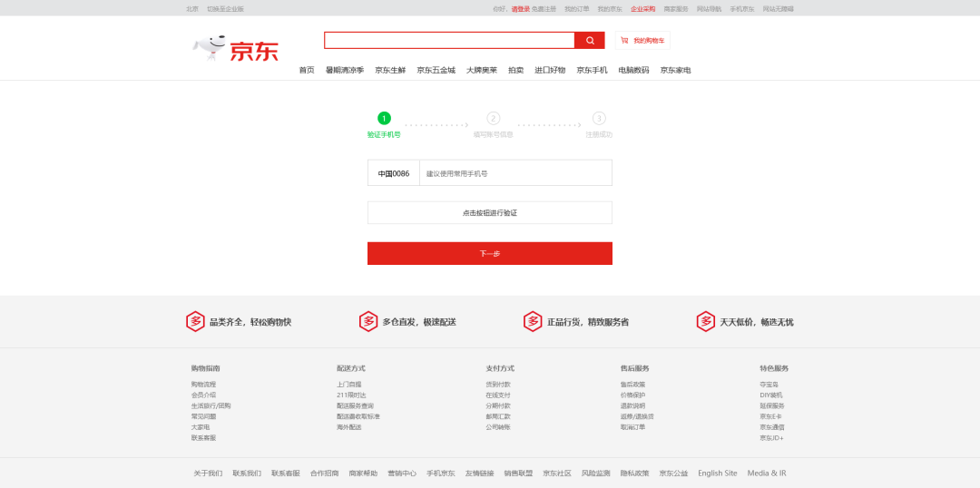Click the JD.com dog mascot logo
This screenshot has width=980, height=488.
pos(210,48)
